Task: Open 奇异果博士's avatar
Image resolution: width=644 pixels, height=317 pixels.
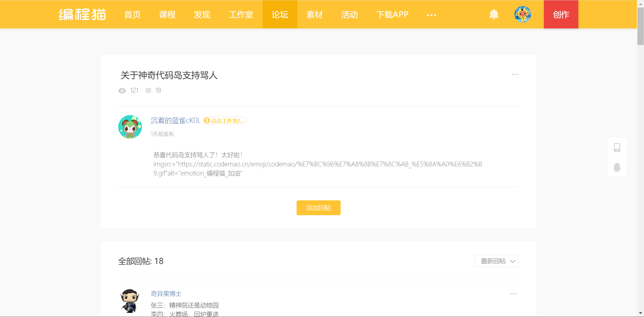Action: pyautogui.click(x=130, y=301)
